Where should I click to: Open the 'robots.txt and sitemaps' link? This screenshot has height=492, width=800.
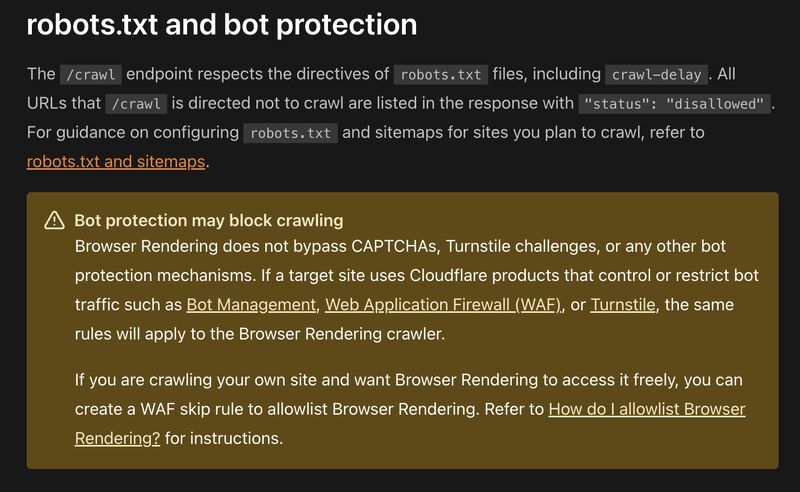tap(115, 161)
